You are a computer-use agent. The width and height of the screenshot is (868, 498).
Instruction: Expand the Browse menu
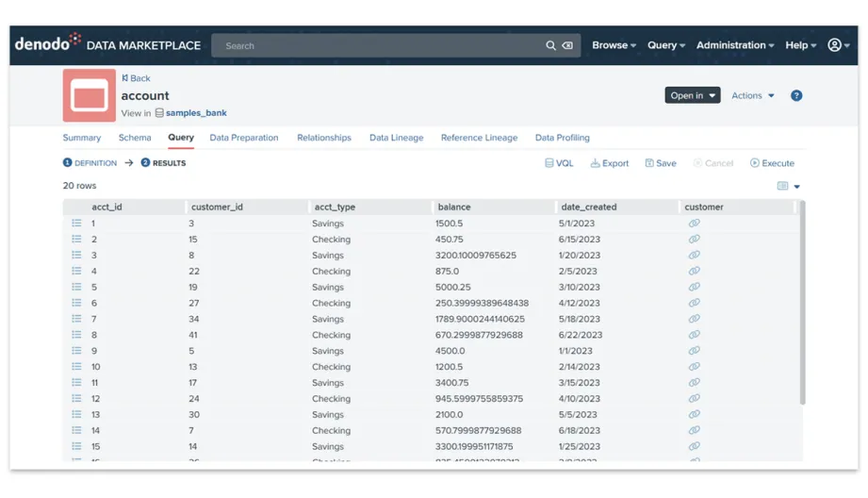[x=614, y=45]
